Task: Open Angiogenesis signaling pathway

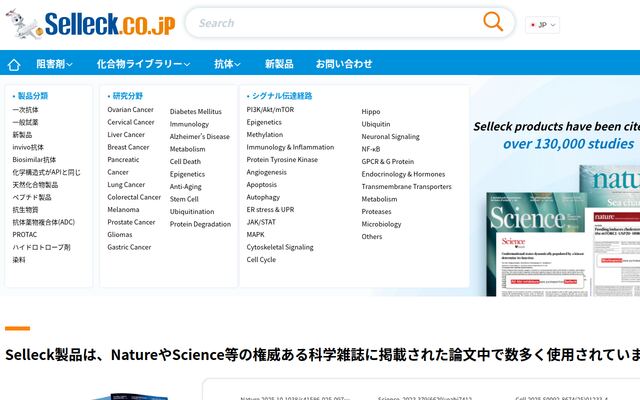Action: pyautogui.click(x=267, y=173)
